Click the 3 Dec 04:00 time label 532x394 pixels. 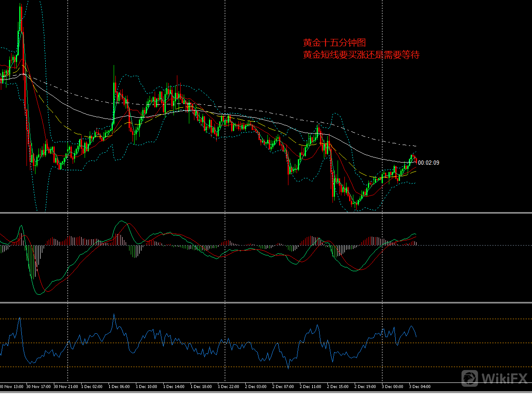[x=420, y=387]
